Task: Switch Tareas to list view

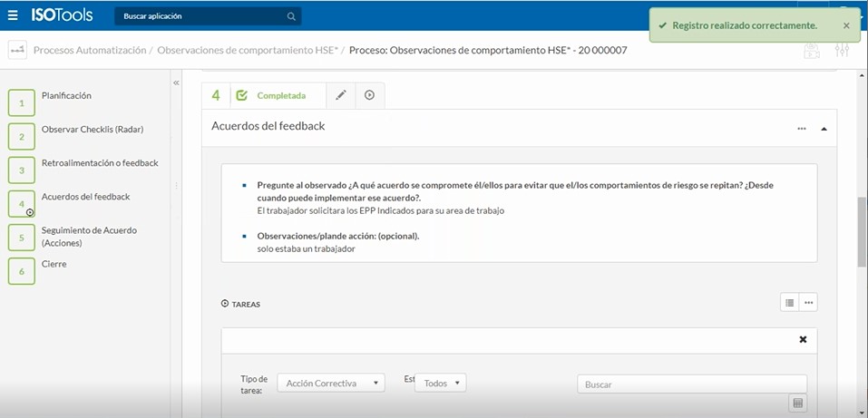Action: pyautogui.click(x=789, y=303)
